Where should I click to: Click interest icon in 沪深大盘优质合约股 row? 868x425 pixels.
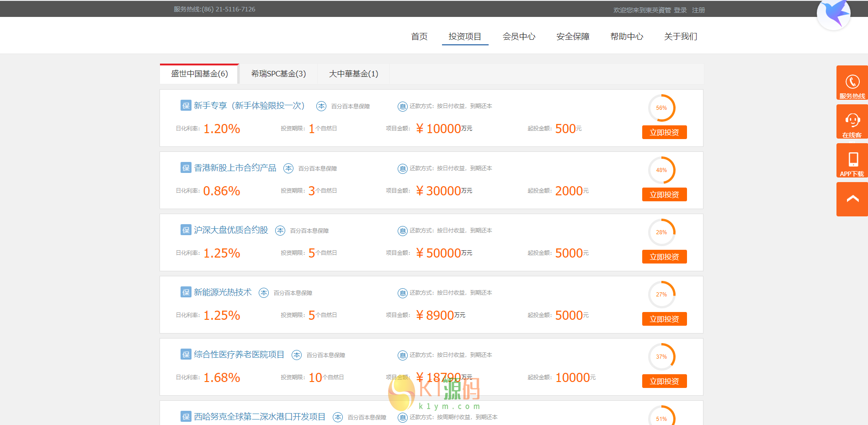[402, 231]
